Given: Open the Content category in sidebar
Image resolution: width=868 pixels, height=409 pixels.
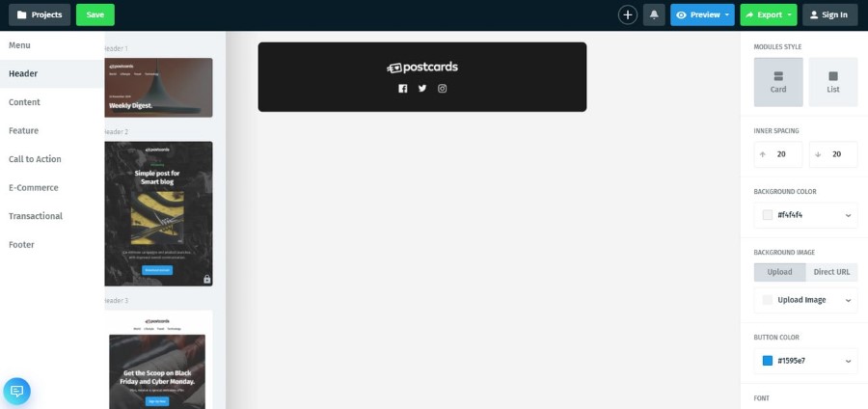Looking at the screenshot, I should point(24,102).
